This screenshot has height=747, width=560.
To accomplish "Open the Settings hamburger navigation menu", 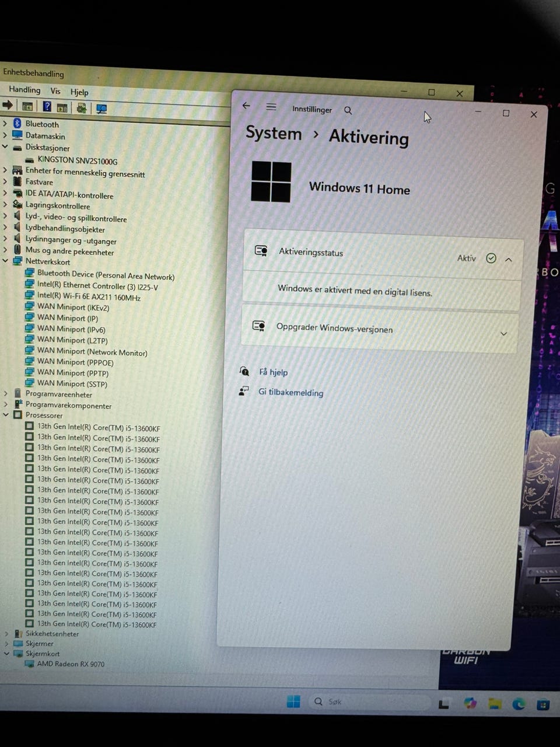I will (x=271, y=107).
